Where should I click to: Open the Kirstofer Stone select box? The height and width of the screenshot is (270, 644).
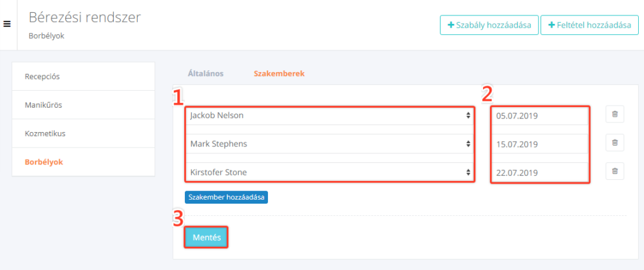pyautogui.click(x=330, y=172)
